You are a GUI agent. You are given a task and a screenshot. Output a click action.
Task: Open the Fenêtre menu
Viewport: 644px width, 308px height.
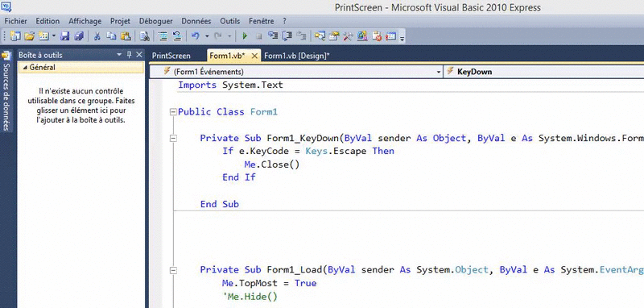pos(261,21)
